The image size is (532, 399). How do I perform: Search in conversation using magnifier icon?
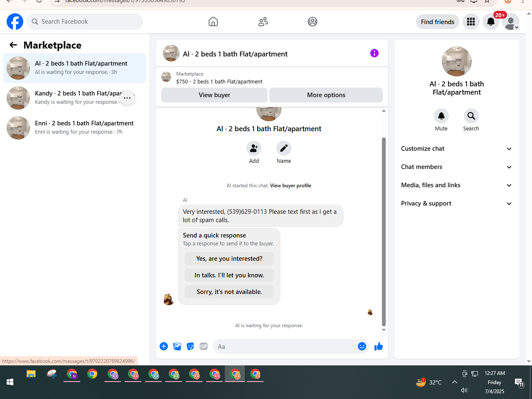click(471, 116)
